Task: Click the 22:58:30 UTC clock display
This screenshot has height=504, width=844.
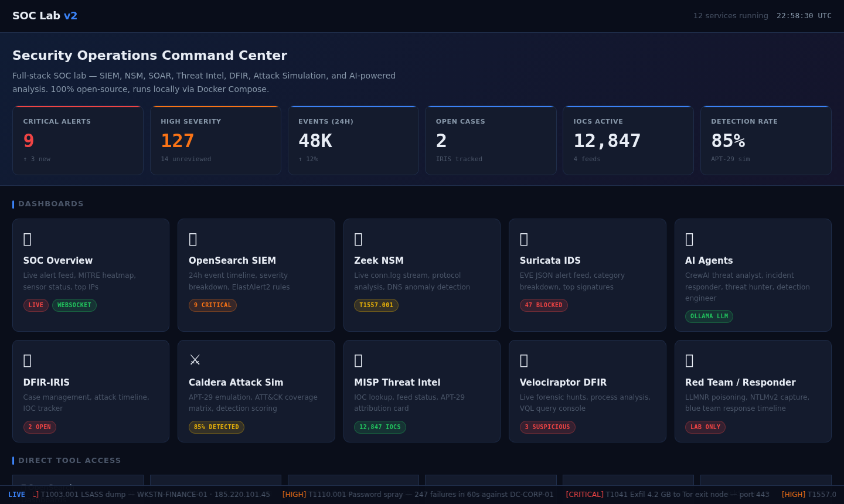Action: click(804, 15)
